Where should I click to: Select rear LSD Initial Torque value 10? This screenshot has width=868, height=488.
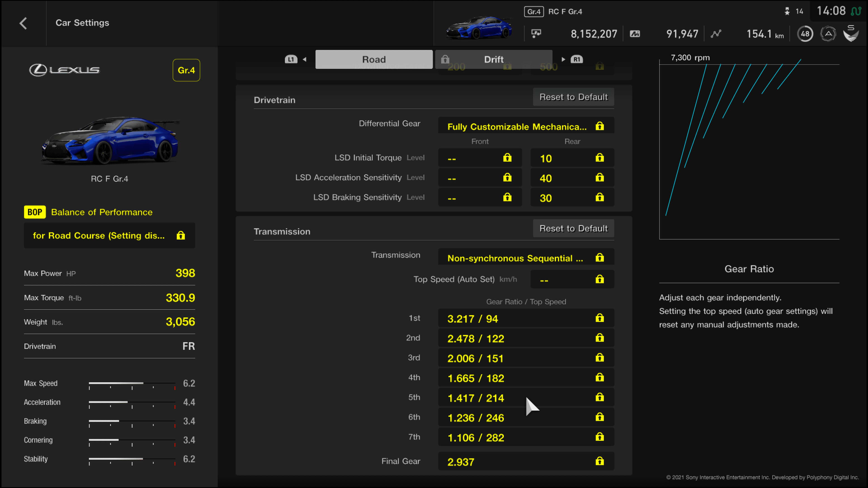[572, 158]
